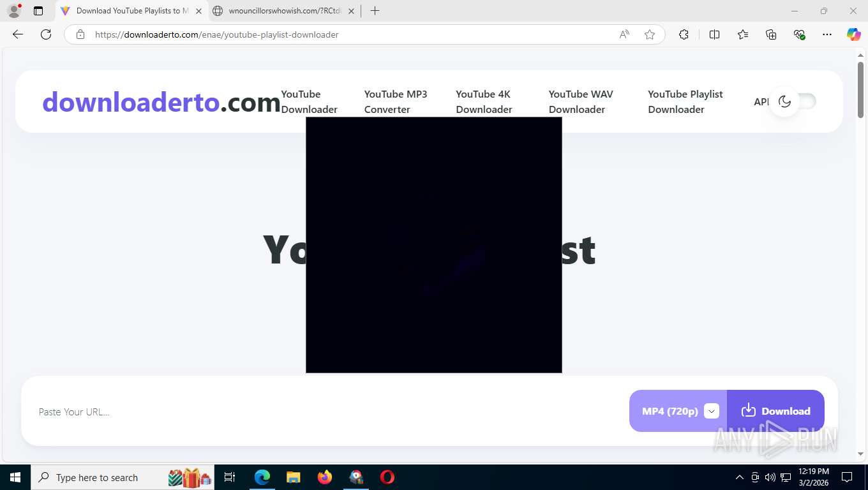Screen dimensions: 868x490
Task: View site info via the lock icon
Action: click(80, 34)
